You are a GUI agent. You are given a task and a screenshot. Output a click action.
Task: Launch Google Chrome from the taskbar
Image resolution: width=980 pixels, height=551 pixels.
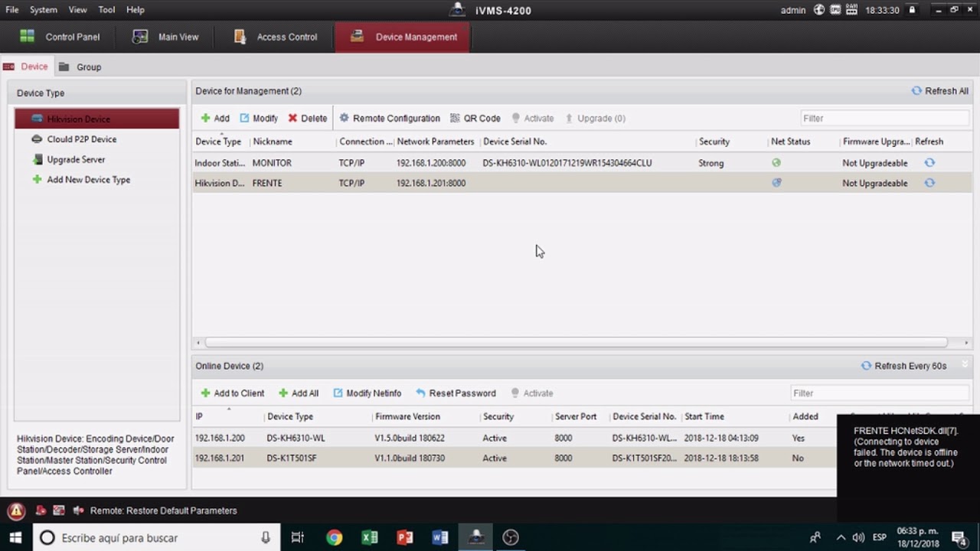click(x=334, y=538)
